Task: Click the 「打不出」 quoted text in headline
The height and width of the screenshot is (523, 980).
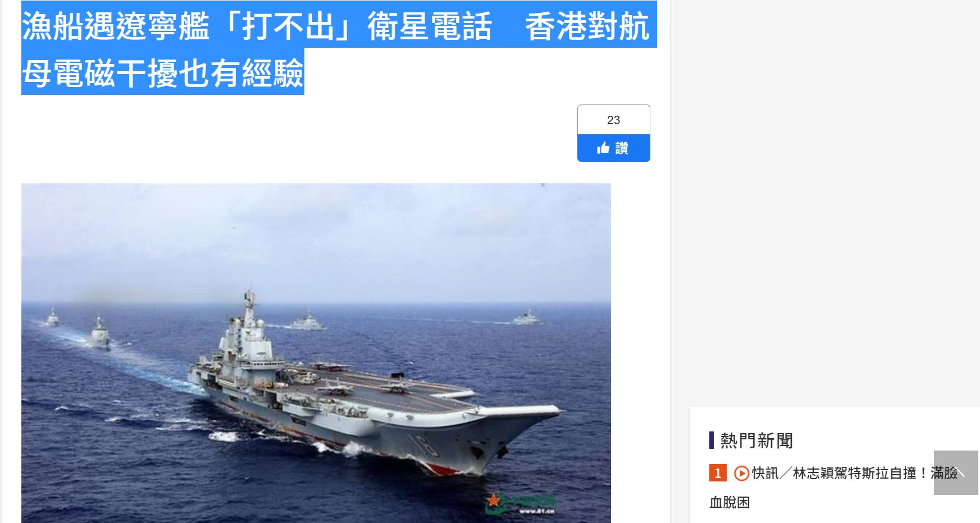Action: click(x=289, y=26)
